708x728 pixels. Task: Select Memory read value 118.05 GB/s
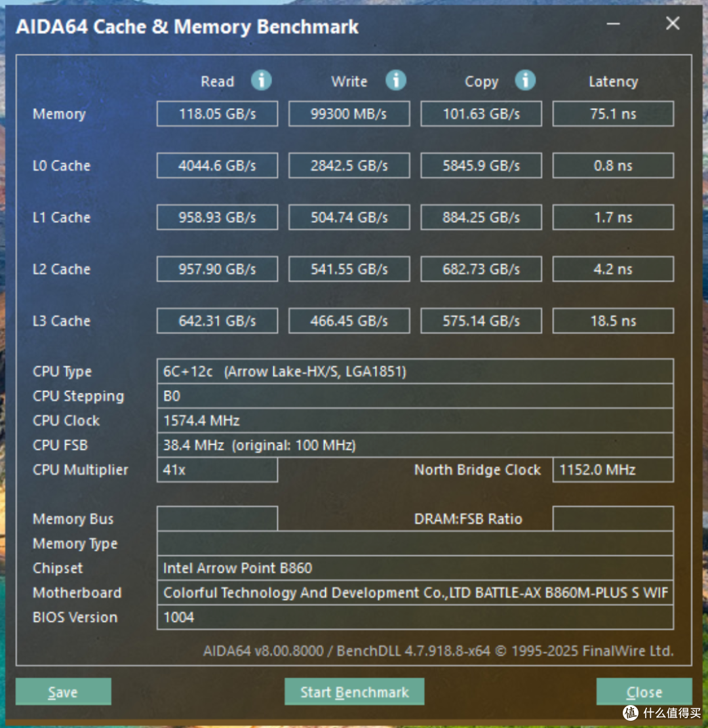pos(217,113)
